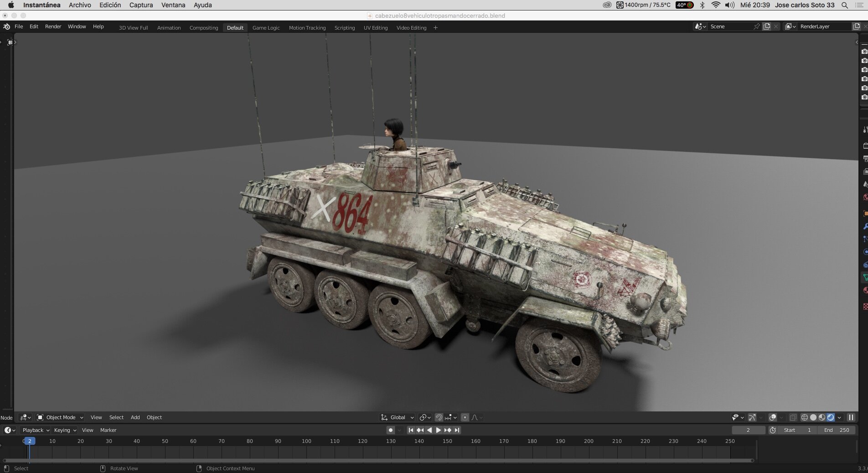Play the animation in reverse

(429, 430)
